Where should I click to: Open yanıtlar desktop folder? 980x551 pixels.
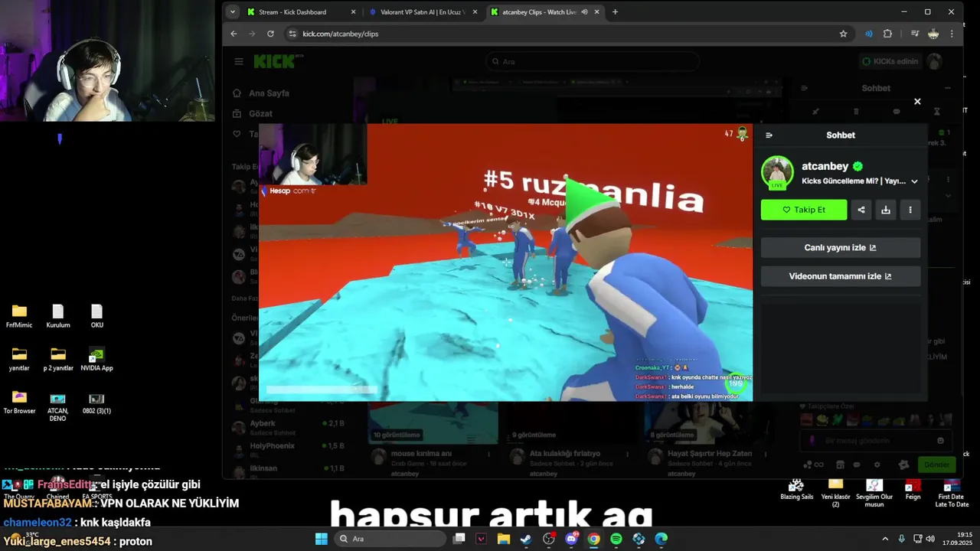19,360
